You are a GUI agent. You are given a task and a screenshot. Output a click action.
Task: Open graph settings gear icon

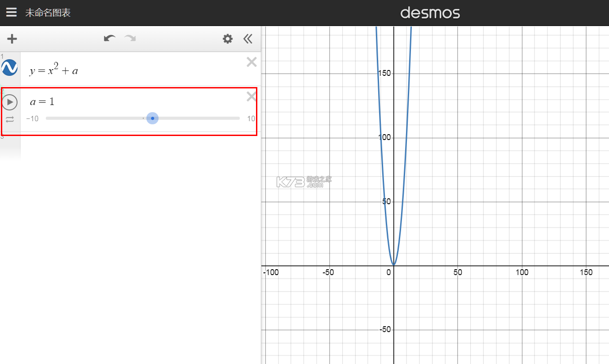228,39
